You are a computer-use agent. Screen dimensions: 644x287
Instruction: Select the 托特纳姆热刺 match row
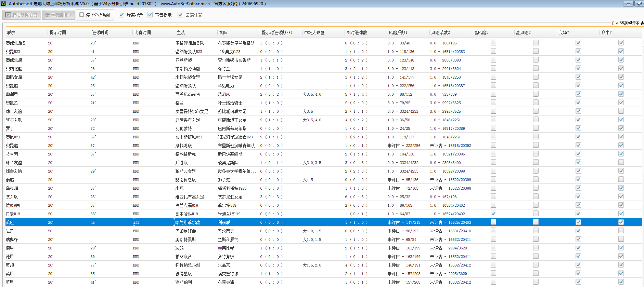point(188,265)
